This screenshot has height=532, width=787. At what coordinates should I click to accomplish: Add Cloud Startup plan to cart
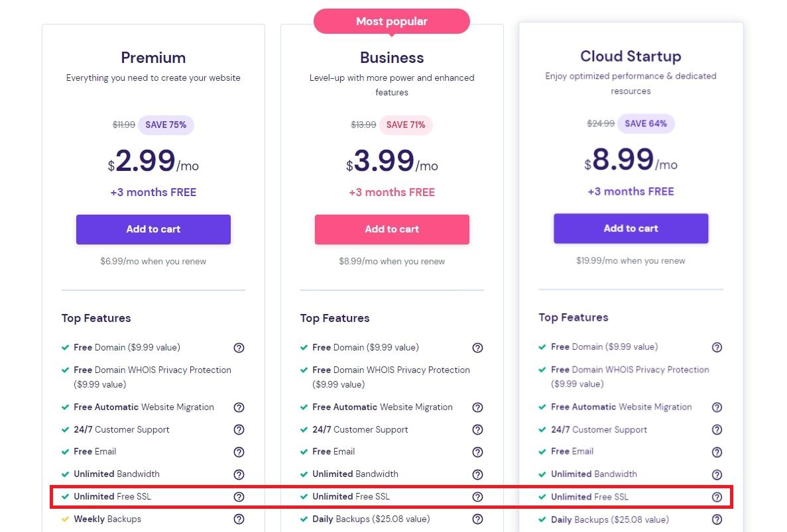[x=631, y=229]
